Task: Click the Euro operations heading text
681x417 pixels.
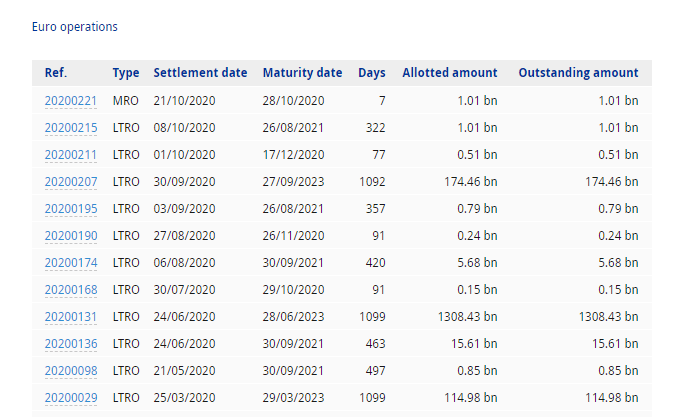Action: coord(75,27)
